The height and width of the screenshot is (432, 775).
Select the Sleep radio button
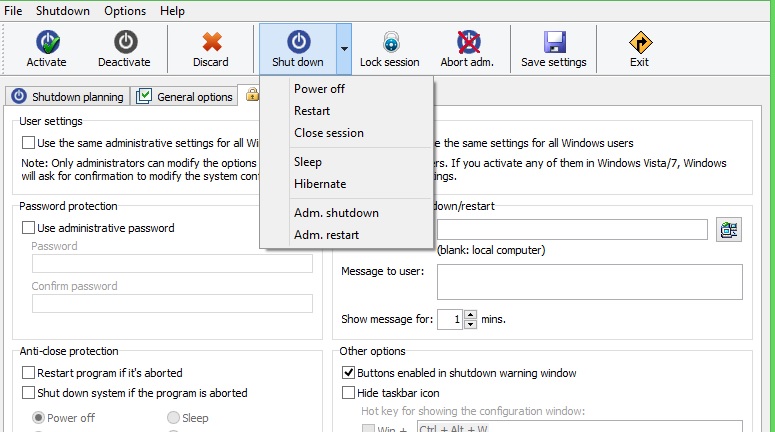click(173, 418)
